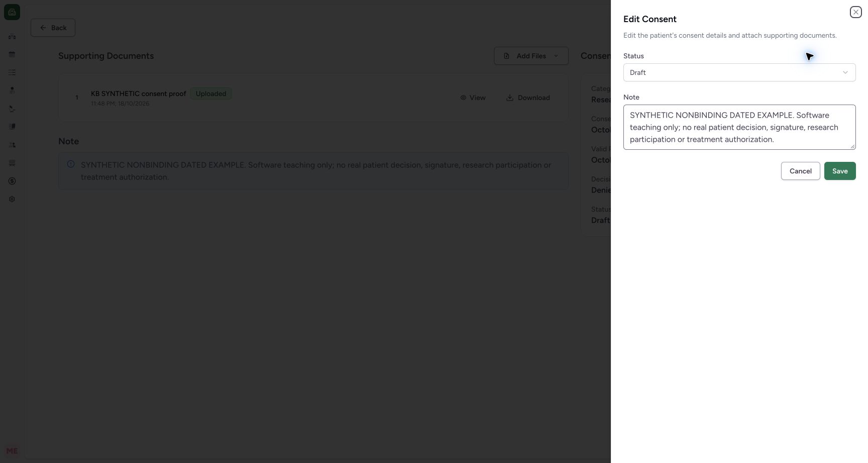Click the file icon on Add Files

tap(507, 56)
